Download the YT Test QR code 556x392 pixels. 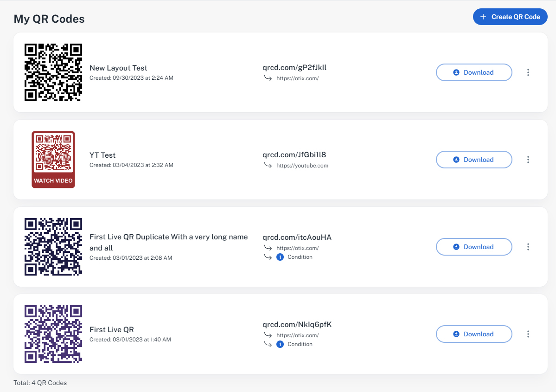(474, 160)
